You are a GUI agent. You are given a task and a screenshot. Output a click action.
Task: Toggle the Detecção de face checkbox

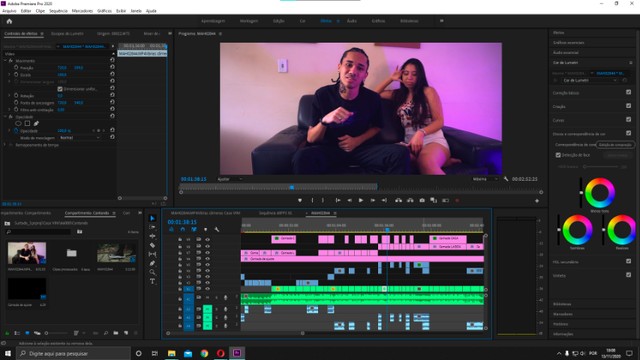[558, 155]
